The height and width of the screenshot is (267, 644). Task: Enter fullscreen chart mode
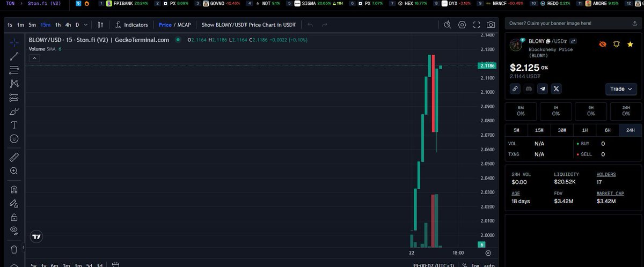click(477, 25)
